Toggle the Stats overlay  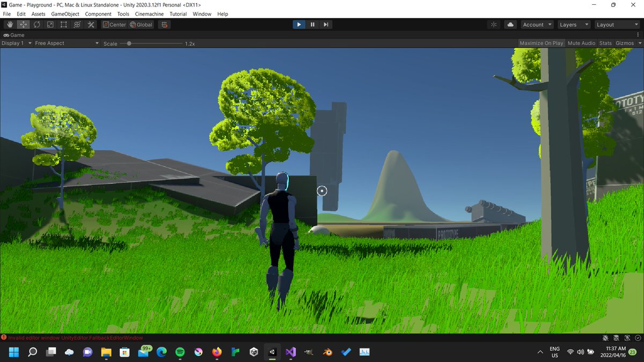point(605,43)
